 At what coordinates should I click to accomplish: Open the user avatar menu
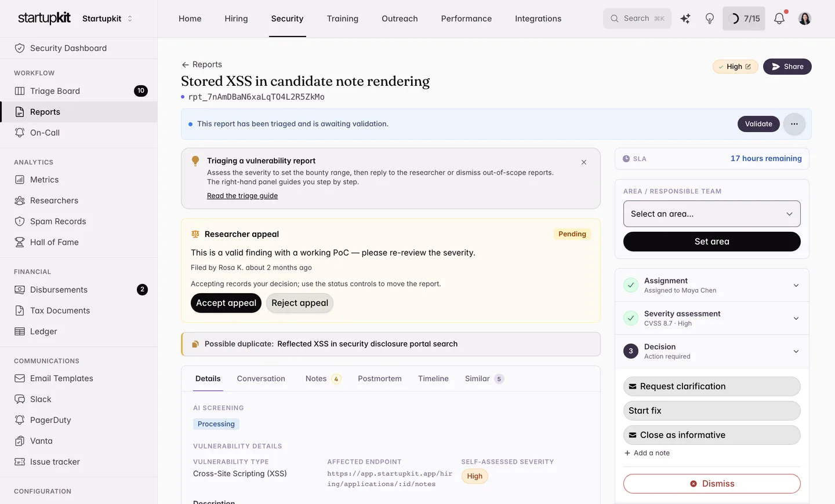pos(805,19)
